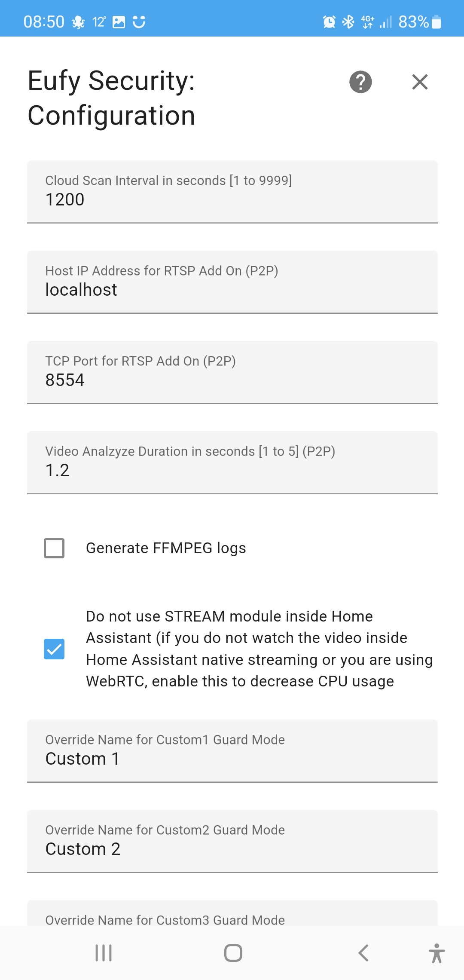Close the configuration dialog with the X

point(419,82)
